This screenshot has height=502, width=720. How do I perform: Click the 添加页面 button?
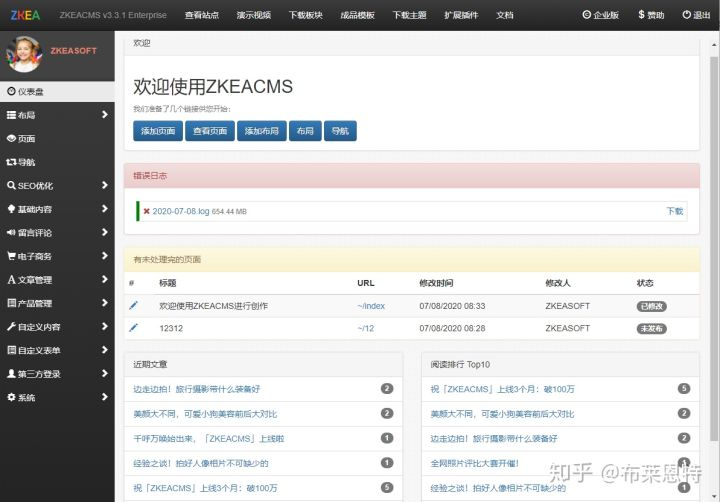[158, 131]
